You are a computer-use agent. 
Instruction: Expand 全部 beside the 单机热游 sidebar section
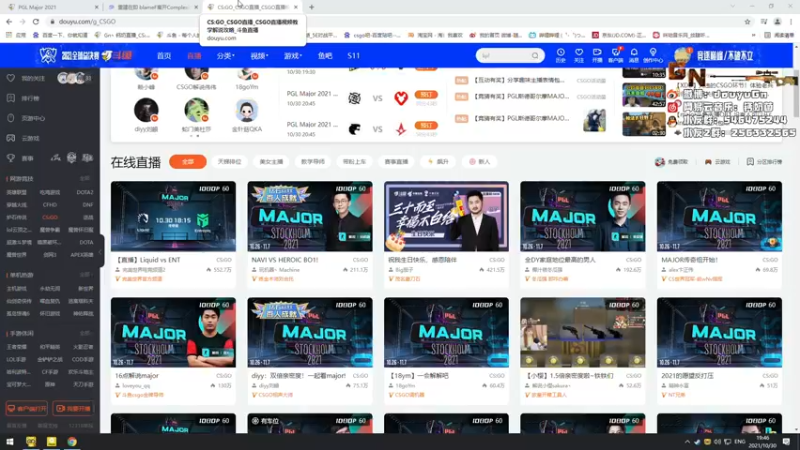click(85, 275)
